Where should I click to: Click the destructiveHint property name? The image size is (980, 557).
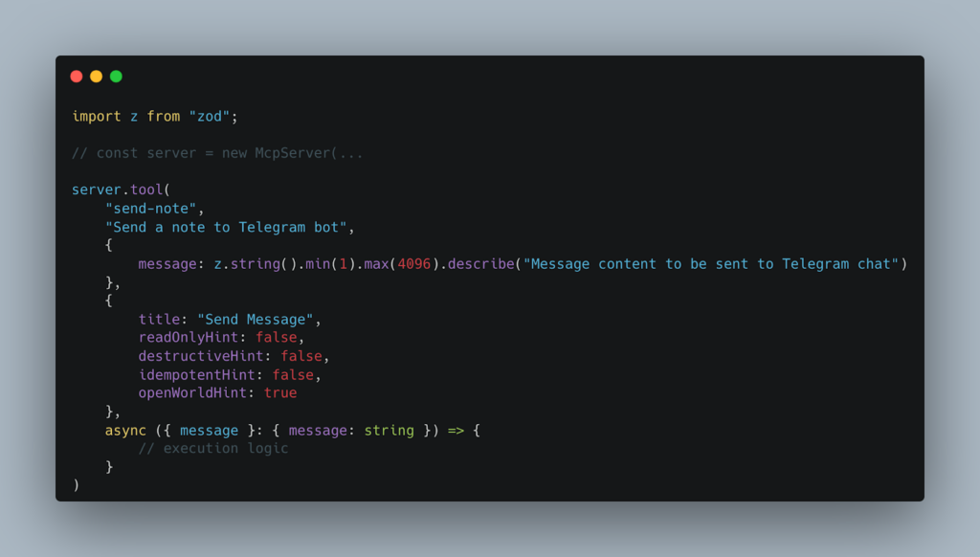(201, 356)
